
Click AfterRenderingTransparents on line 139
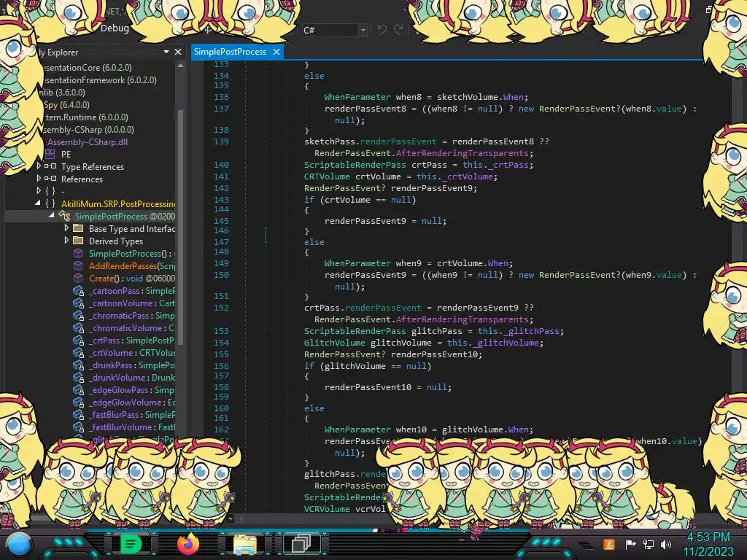(x=462, y=153)
